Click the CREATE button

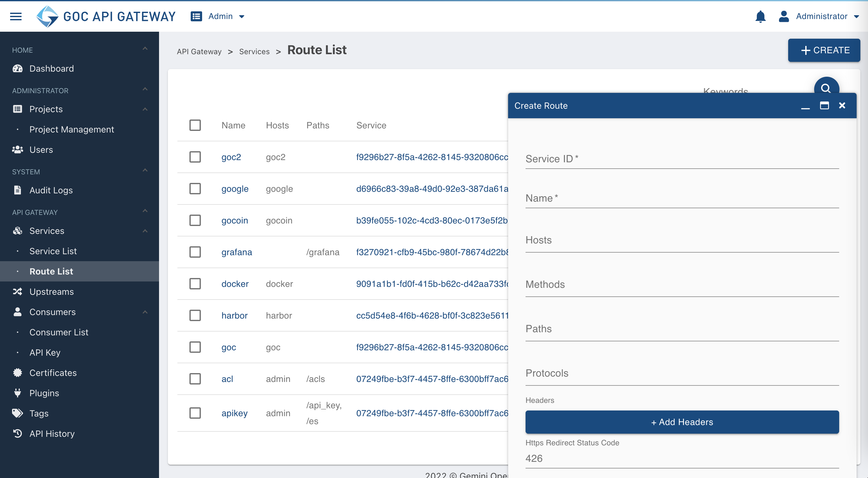click(x=824, y=50)
